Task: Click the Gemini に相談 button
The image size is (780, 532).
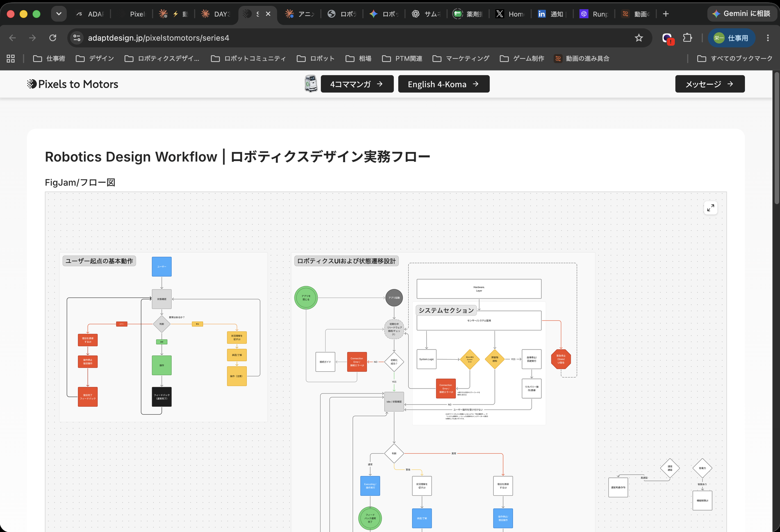Action: coord(741,14)
